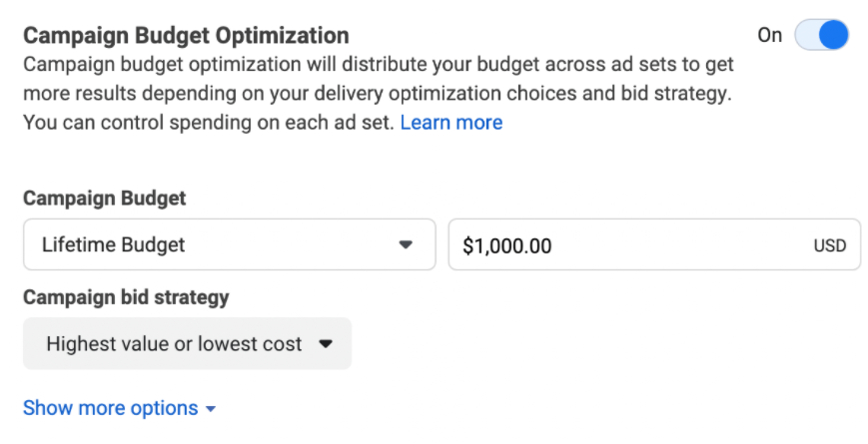Select the "Lifetime Budget" text in the budget type selector
Viewport: 868px width, 444px height.
tap(114, 244)
